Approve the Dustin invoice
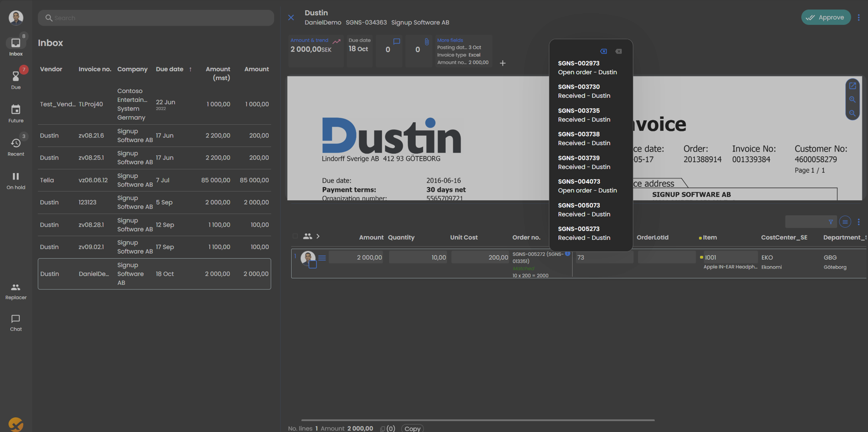Screen dimensions: 868x432 click(x=825, y=17)
